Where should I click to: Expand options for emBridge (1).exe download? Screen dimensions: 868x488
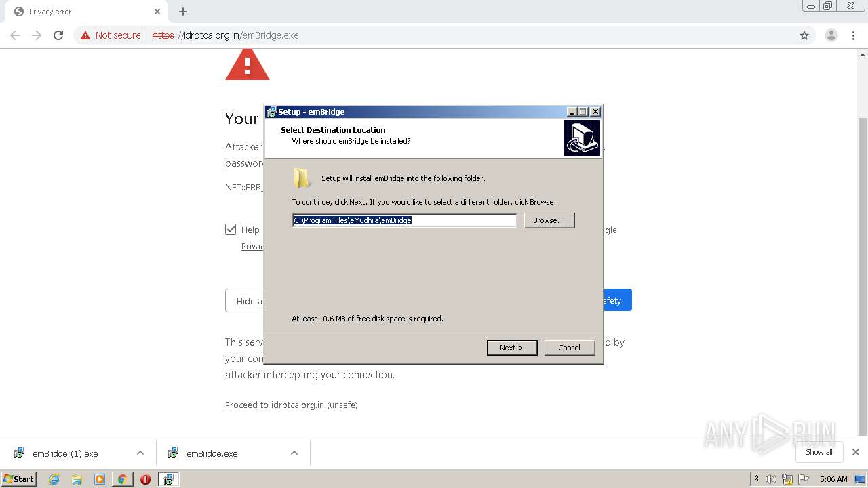click(x=140, y=453)
